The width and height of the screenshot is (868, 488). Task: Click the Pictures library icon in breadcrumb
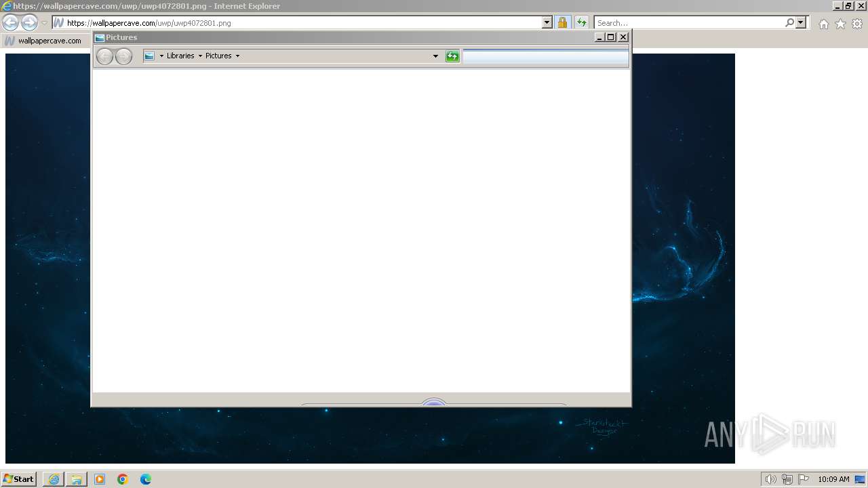[x=149, y=56]
